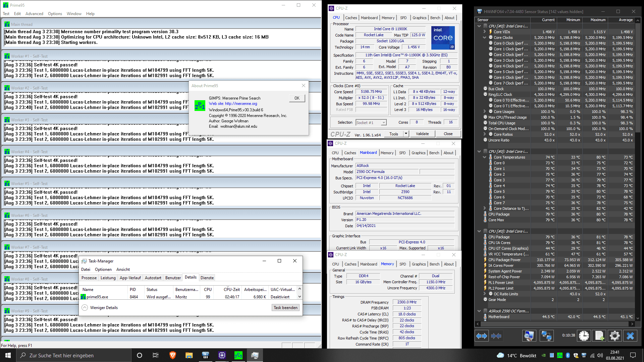Select the prime95.exe process row name
Image resolution: width=644 pixels, height=362 pixels.
(97, 297)
